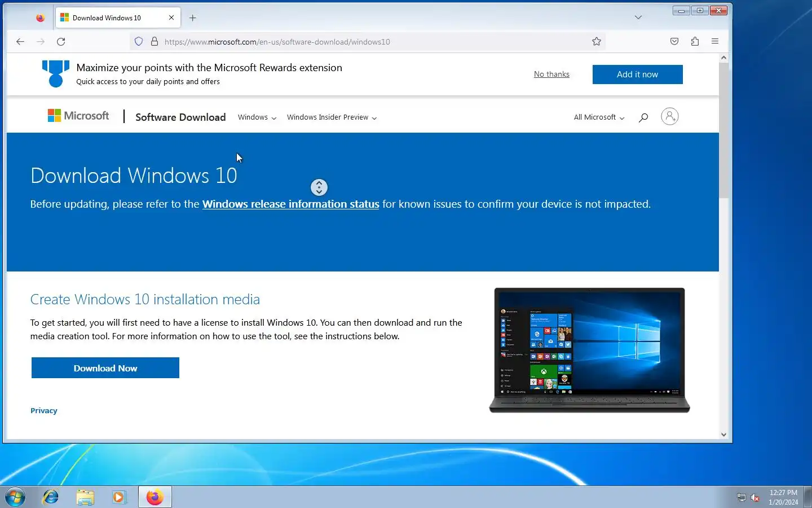
Task: Open the Save to Pocket icon
Action: pyautogui.click(x=674, y=42)
